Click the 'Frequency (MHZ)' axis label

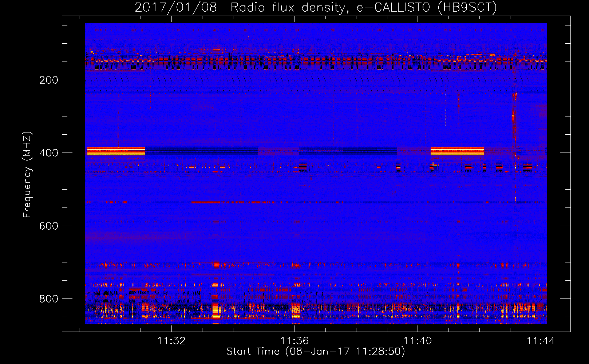click(x=27, y=174)
